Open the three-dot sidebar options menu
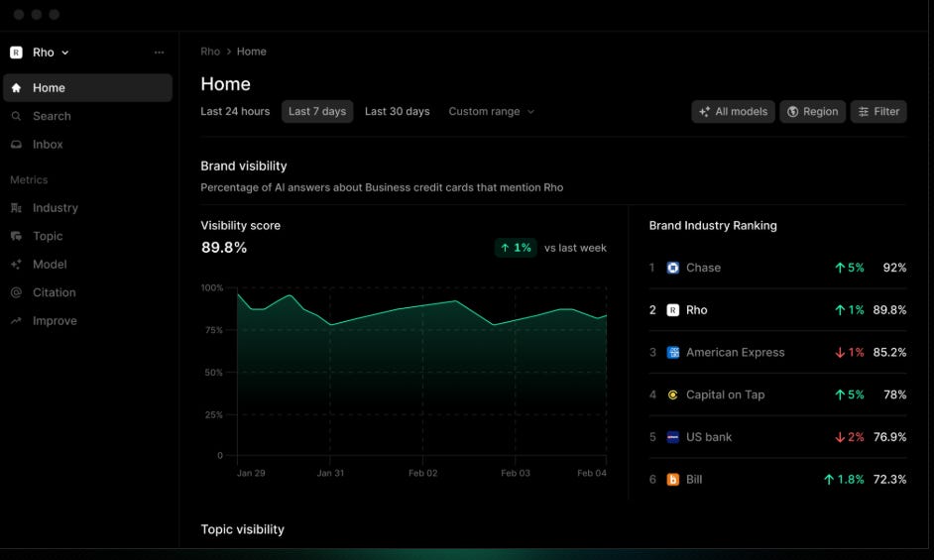The image size is (934, 560). click(x=159, y=53)
